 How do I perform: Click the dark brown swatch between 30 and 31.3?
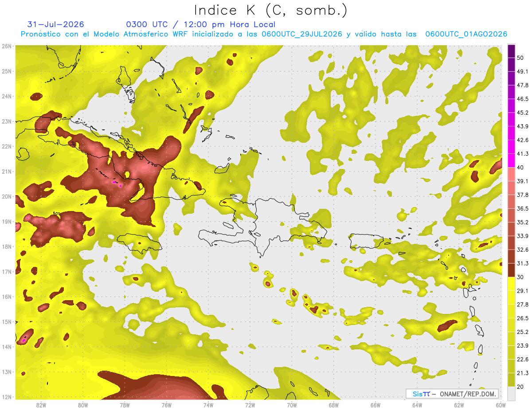pyautogui.click(x=511, y=270)
